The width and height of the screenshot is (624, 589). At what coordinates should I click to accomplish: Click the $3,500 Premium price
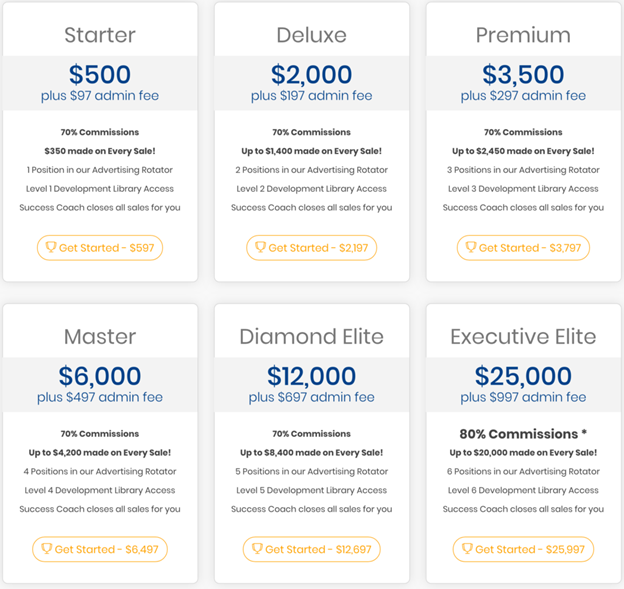(x=523, y=74)
